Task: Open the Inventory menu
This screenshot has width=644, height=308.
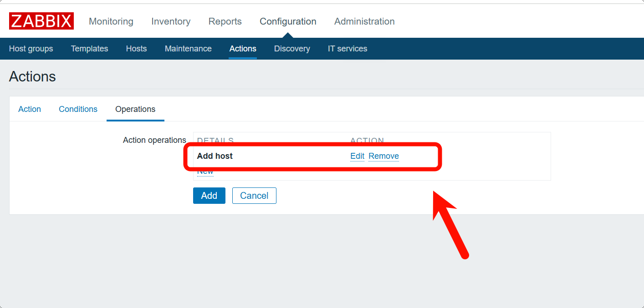Action: (171, 21)
